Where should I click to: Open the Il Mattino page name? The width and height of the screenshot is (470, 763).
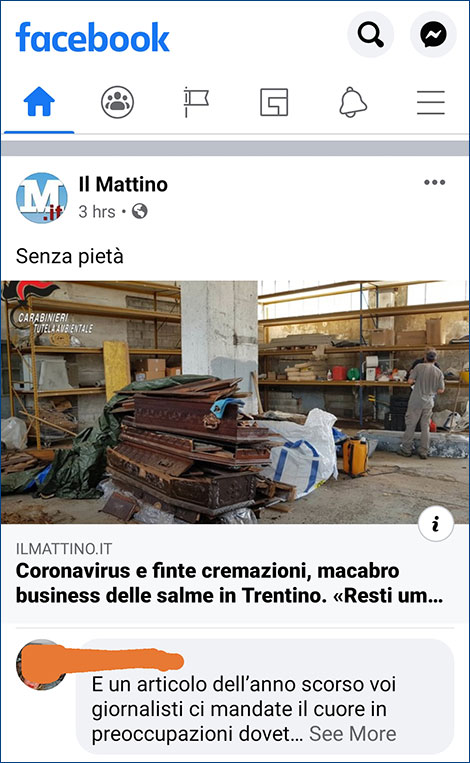123,184
